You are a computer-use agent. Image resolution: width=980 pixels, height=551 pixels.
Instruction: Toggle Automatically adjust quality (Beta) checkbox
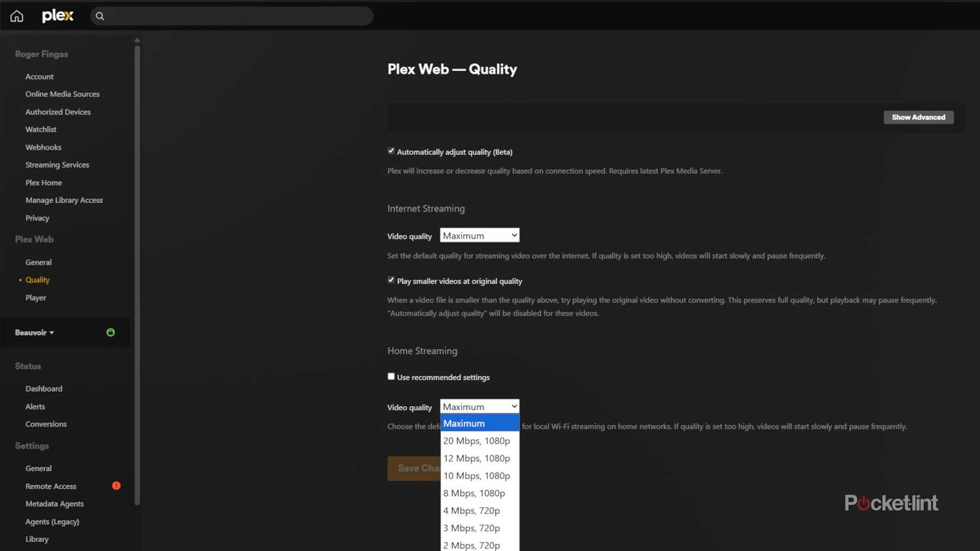391,151
